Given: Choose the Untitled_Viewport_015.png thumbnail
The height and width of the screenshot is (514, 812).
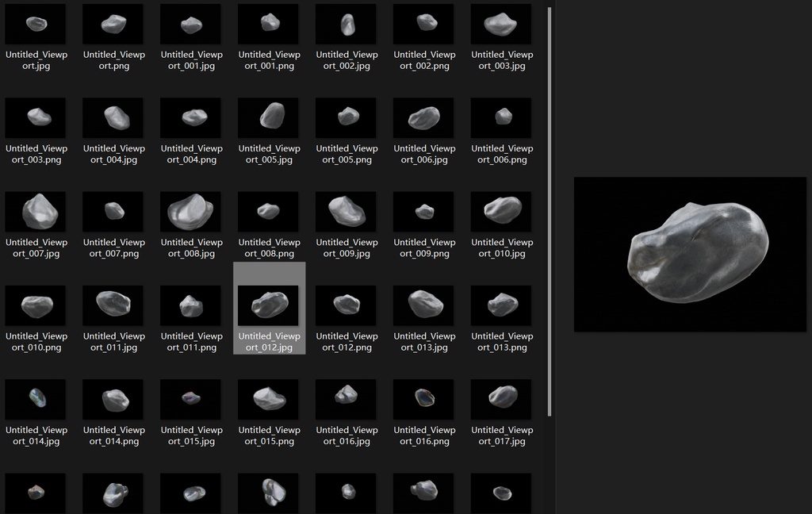Looking at the screenshot, I should coord(268,399).
